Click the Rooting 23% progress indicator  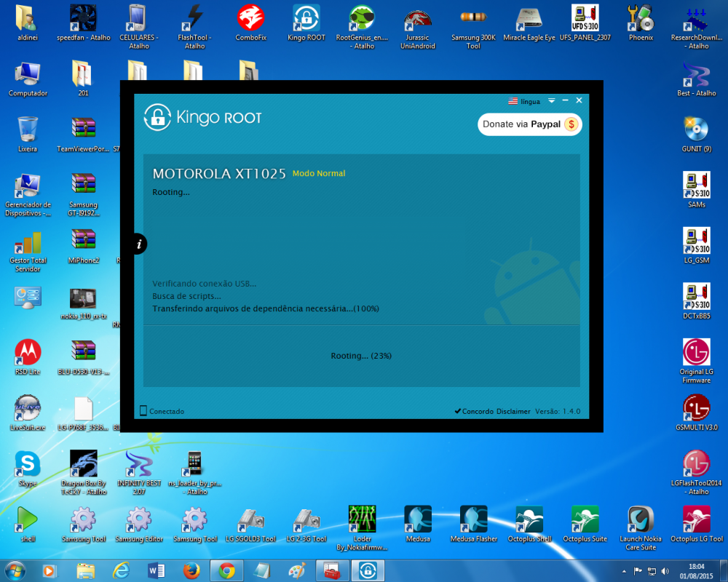(x=361, y=356)
